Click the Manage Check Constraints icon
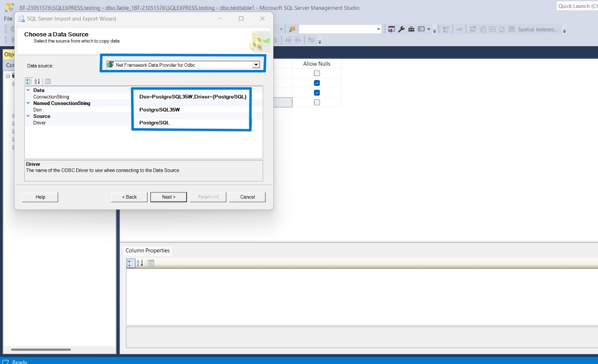This screenshot has height=364, width=598. [512, 29]
